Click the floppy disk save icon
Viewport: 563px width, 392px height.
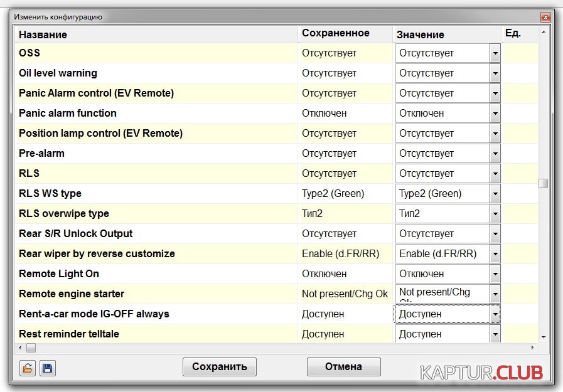tap(47, 368)
